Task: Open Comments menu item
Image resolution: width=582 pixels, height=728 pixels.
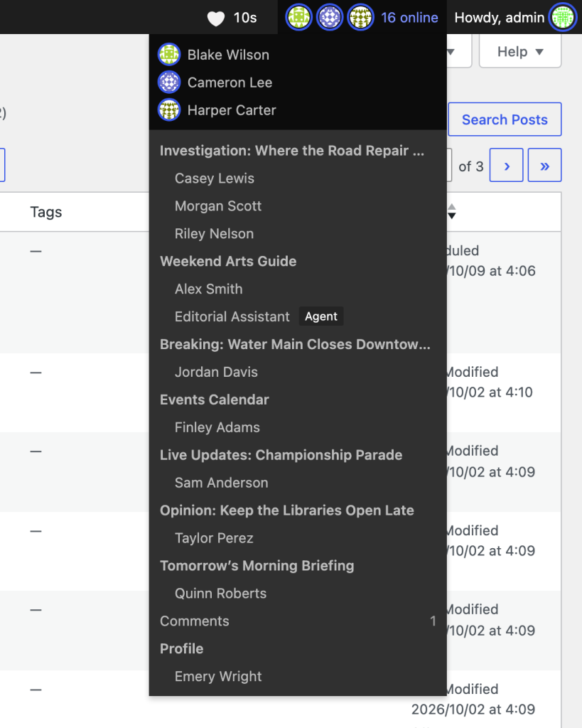Action: tap(298, 621)
